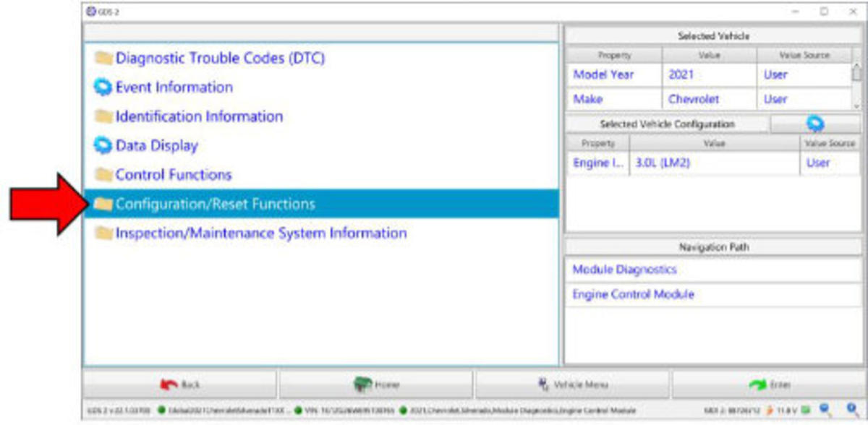Click the GDS 2 app icon in title bar
This screenshot has width=868, height=425.
pos(90,12)
